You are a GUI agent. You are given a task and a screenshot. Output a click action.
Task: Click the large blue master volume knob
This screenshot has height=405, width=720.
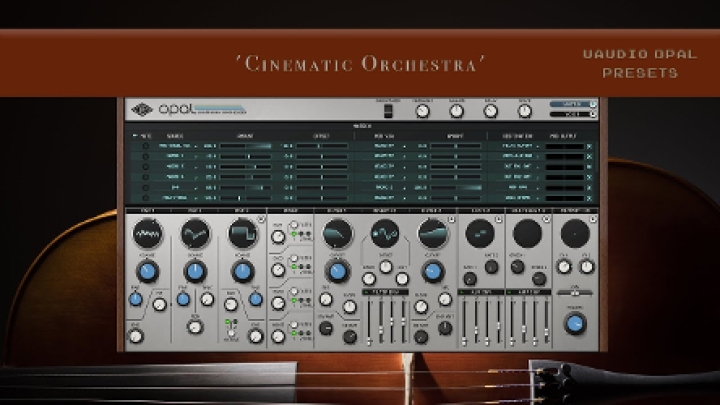[575, 324]
